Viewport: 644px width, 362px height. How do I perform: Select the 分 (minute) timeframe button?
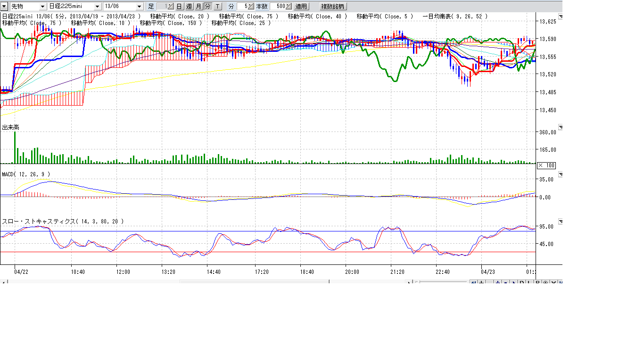(x=207, y=7)
